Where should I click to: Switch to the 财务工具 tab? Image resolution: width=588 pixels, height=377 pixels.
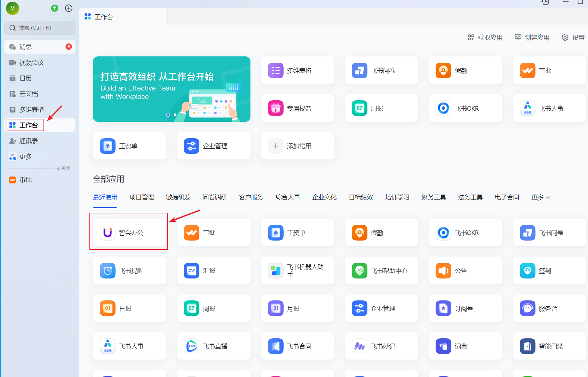434,197
